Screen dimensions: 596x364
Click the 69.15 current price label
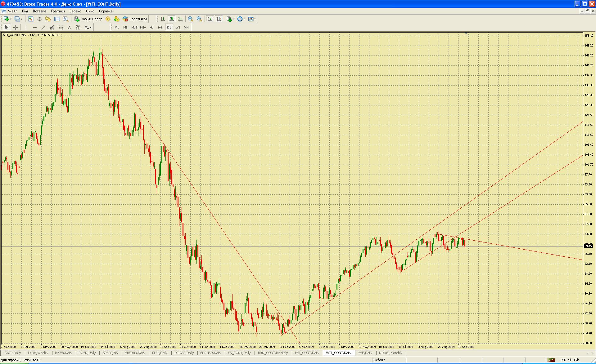(588, 246)
